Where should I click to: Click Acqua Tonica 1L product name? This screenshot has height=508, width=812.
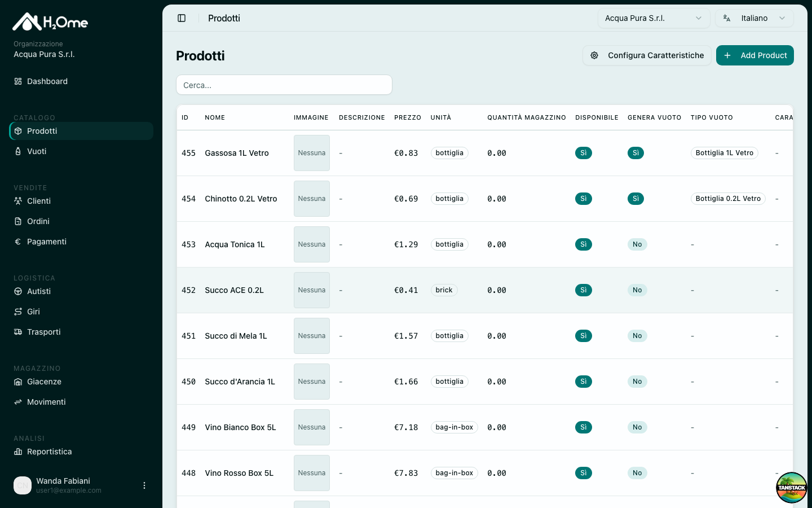[x=235, y=244]
